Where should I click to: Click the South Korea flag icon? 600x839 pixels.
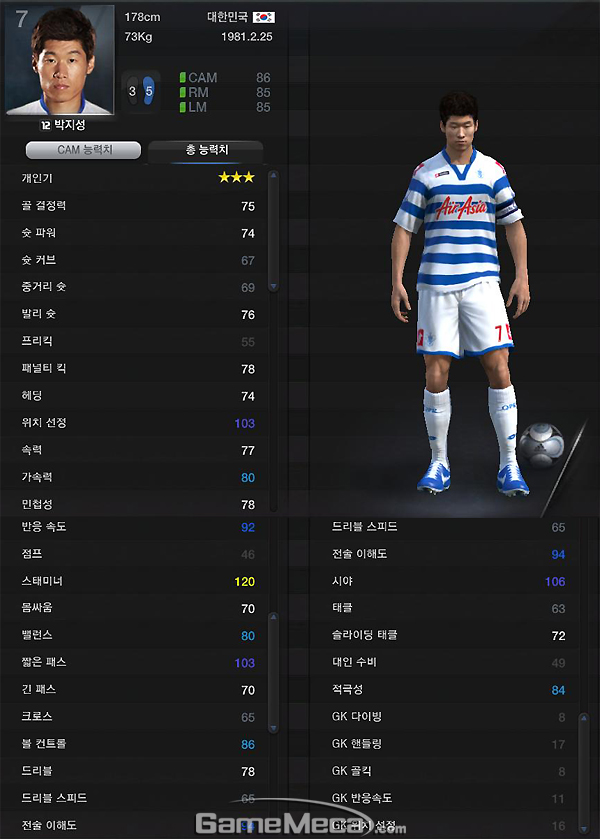pos(263,17)
